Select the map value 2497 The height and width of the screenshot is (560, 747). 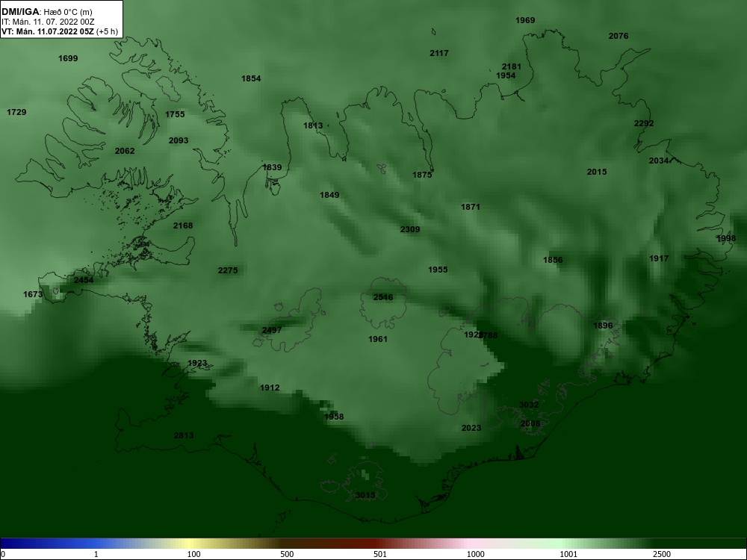point(272,330)
